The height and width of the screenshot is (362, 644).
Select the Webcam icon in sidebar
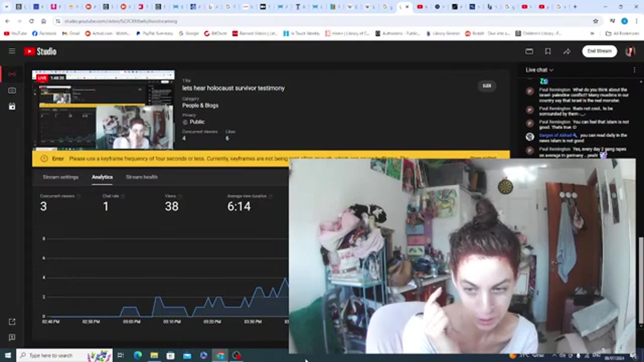point(12,90)
